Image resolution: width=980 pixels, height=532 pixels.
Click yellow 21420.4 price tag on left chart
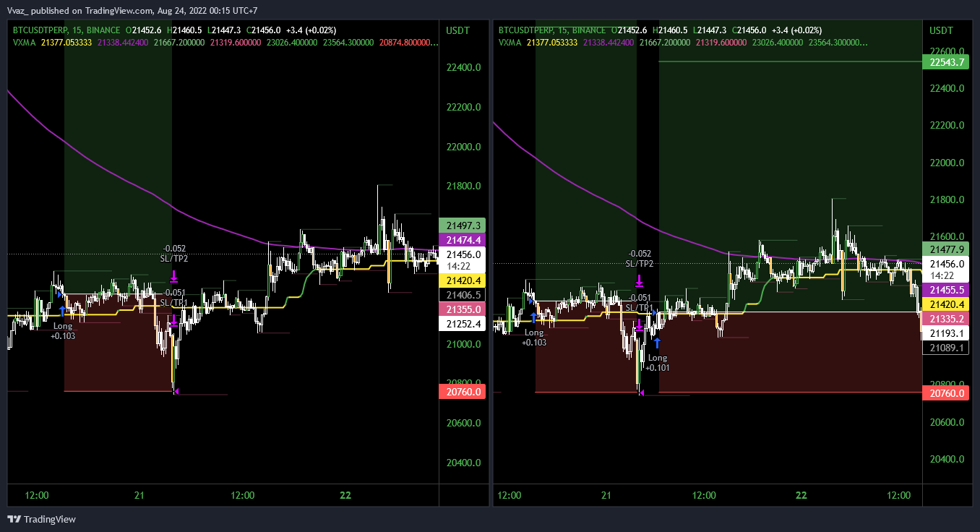(464, 280)
